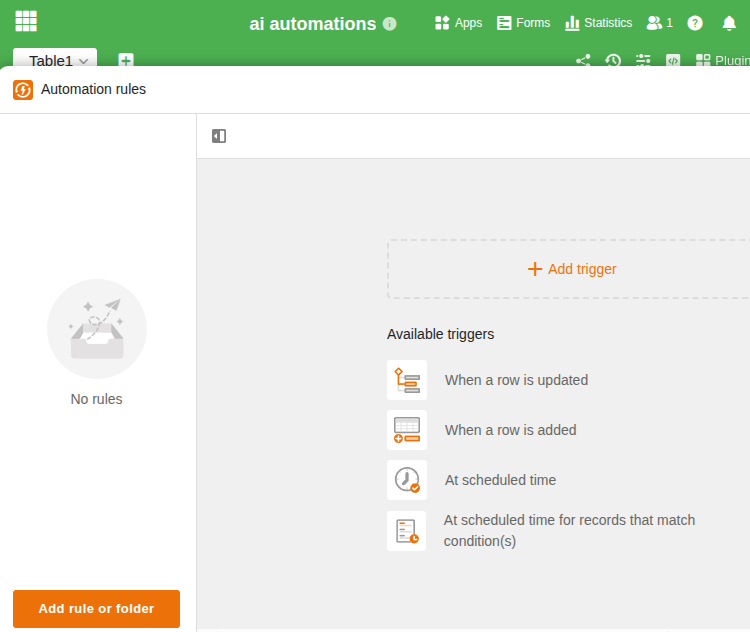The width and height of the screenshot is (750, 632).
Task: Open the Forms menu
Action: pos(523,23)
